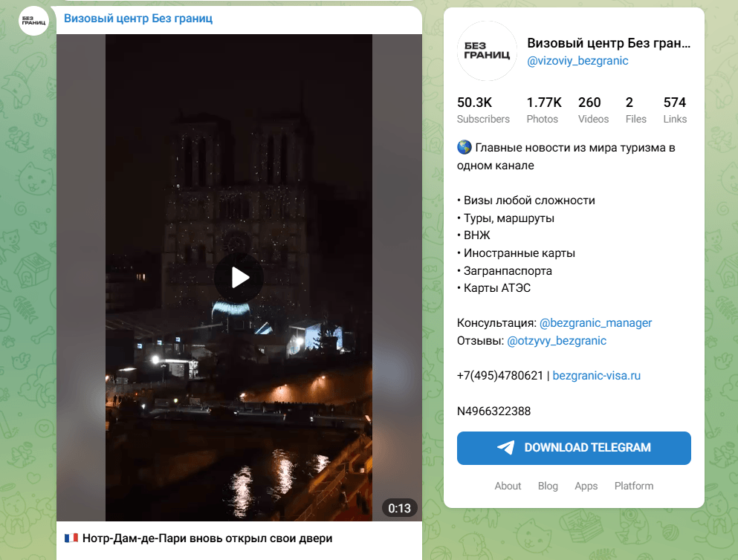738x560 pixels.
Task: Visit the bezgranic-visa.ru website
Action: tap(596, 376)
